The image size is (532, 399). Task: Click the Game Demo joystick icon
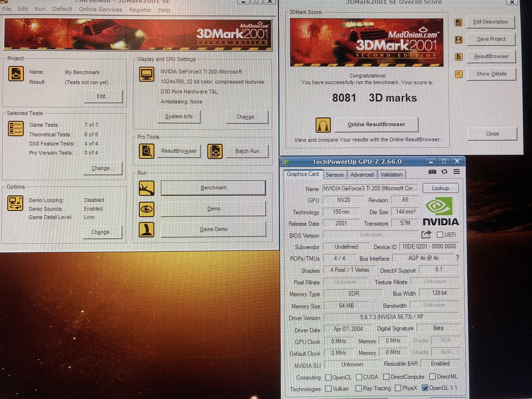[x=147, y=229]
